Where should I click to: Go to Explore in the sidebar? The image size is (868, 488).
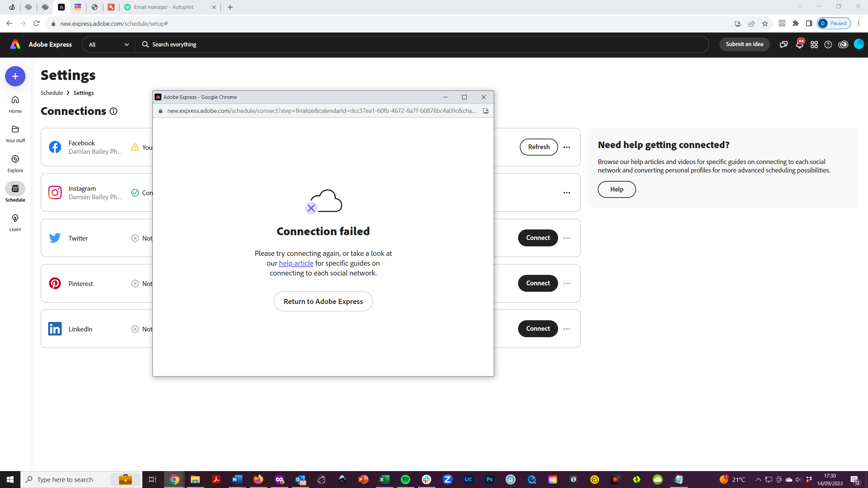pyautogui.click(x=15, y=163)
